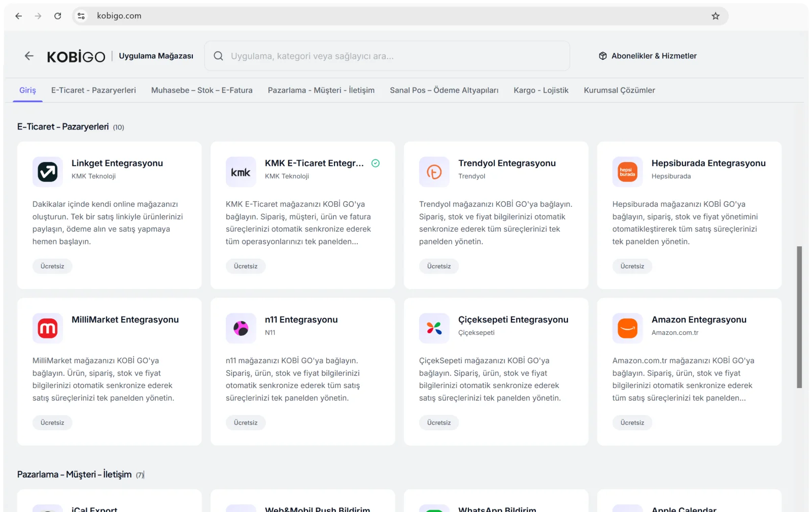Click the Abonelikler & Hizmetler box icon
This screenshot has height=512, width=812.
coord(603,56)
